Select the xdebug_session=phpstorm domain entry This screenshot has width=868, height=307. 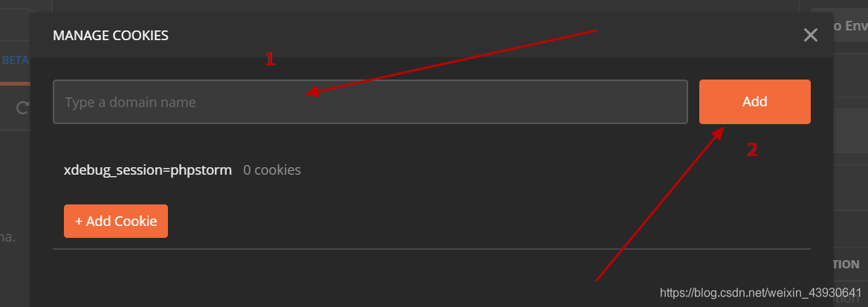(148, 170)
